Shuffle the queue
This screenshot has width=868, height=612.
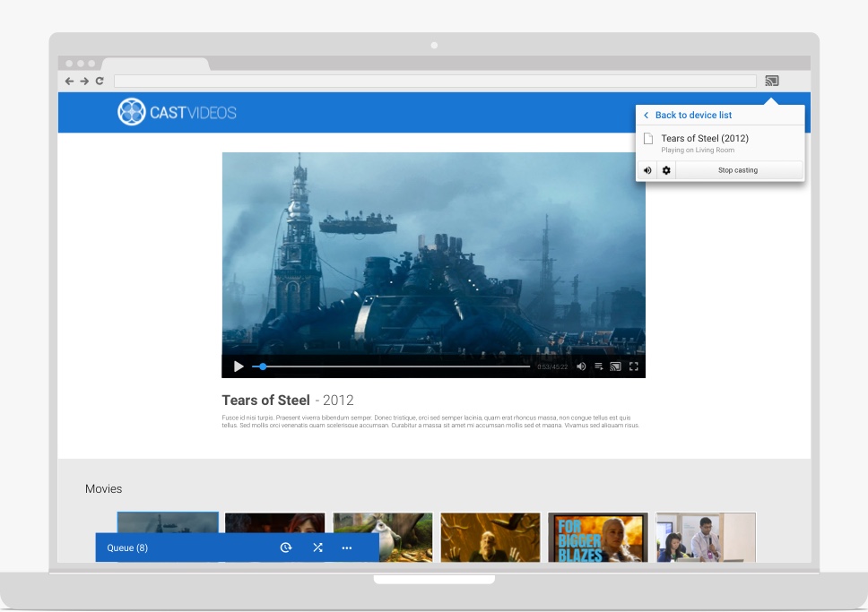coord(317,547)
